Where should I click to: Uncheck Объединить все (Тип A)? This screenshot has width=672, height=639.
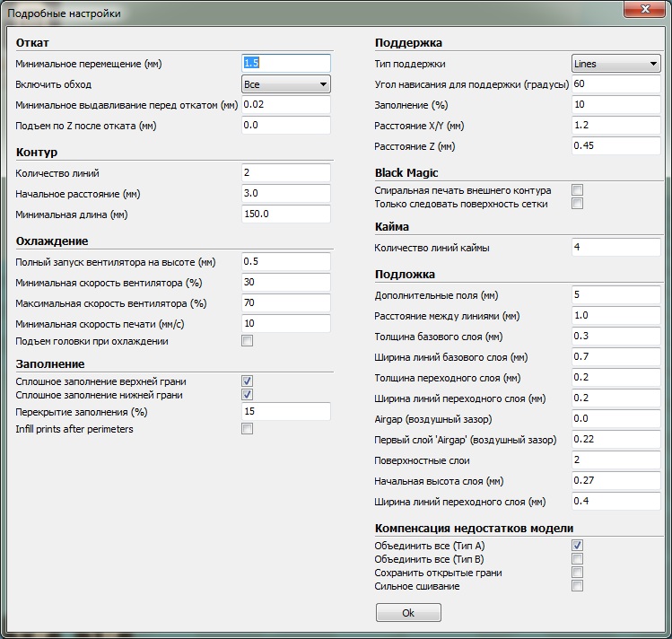[x=577, y=545]
